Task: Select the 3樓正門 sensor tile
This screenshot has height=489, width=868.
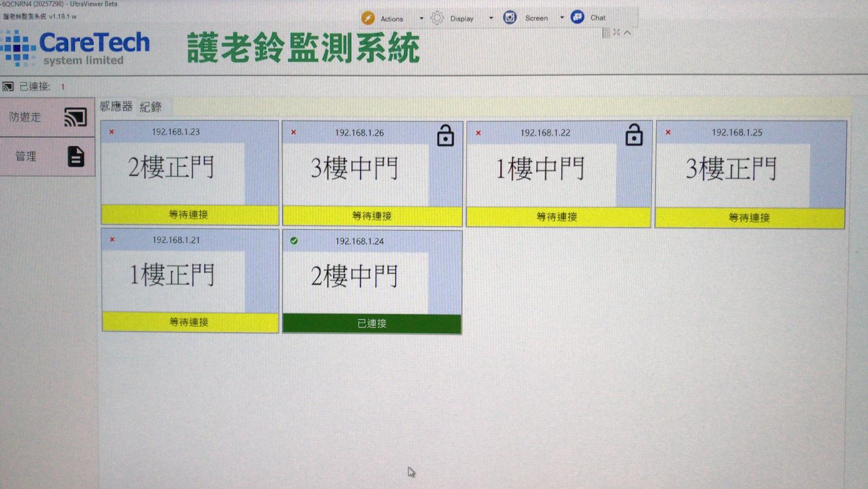Action: tap(731, 169)
